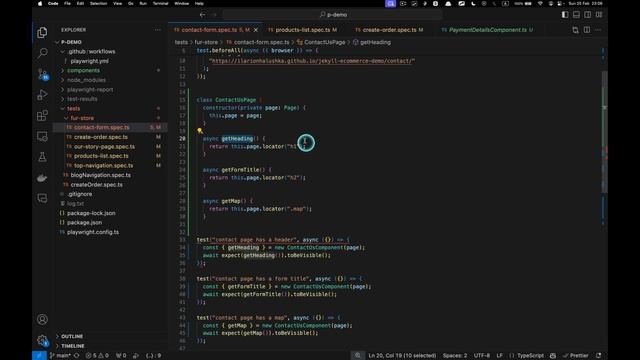Open the jekyll-ecommerce-demo contact URL link
This screenshot has width=640, height=360.
[x=312, y=61]
